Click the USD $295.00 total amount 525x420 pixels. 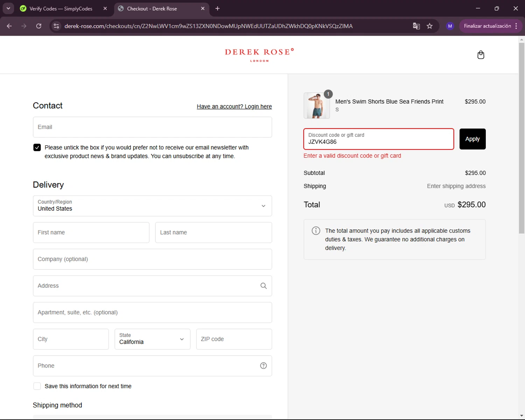pos(465,205)
